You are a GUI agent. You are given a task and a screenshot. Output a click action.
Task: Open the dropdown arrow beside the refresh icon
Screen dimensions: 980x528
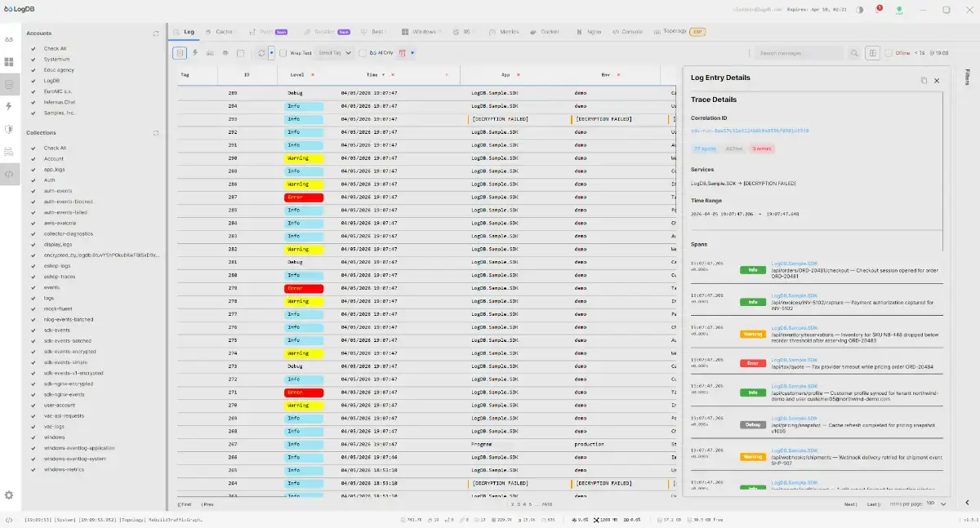pos(271,53)
